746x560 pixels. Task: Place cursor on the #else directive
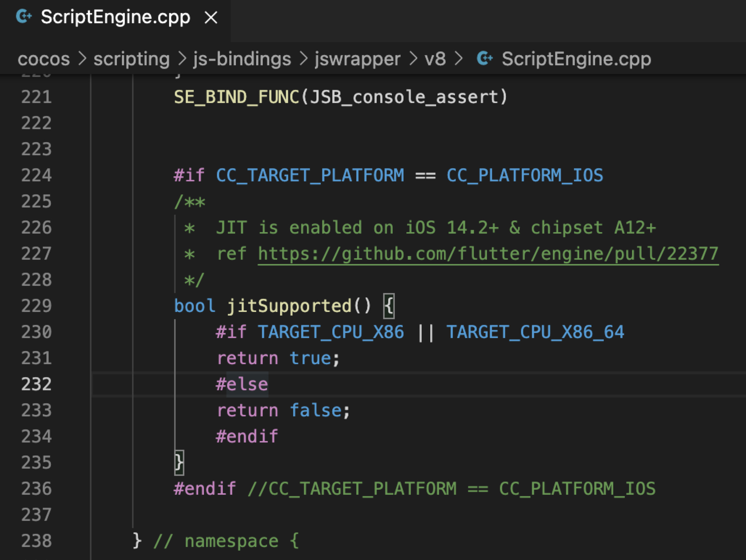pos(242,384)
